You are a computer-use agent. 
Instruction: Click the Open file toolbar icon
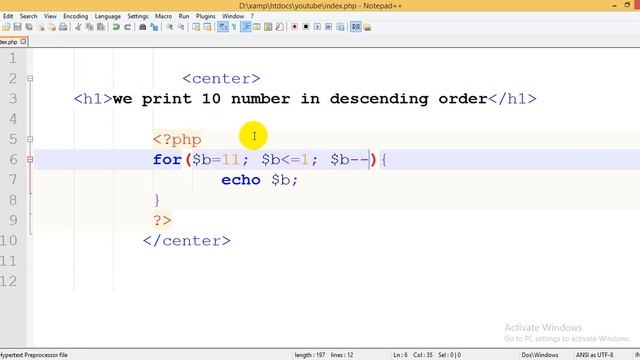point(6,27)
